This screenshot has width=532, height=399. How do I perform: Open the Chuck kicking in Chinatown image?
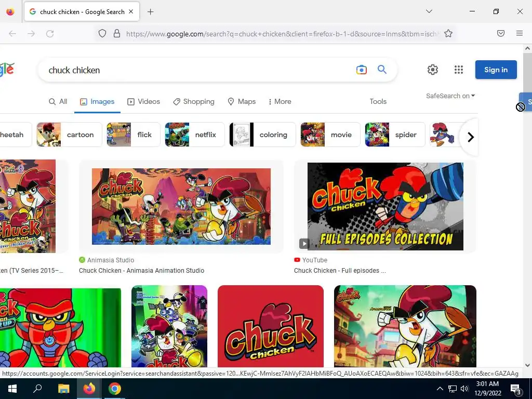(x=405, y=326)
